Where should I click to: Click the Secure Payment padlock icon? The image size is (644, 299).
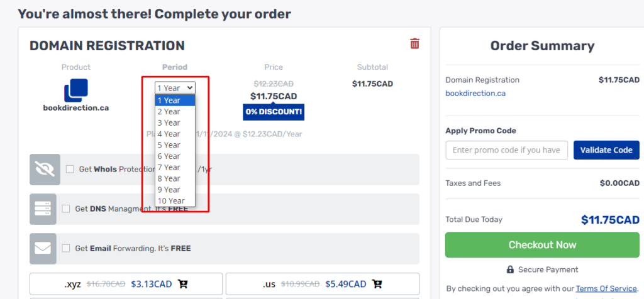coord(510,269)
